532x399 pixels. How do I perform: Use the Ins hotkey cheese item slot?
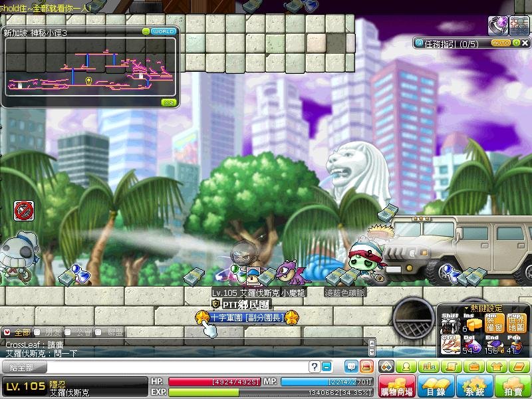pos(472,324)
